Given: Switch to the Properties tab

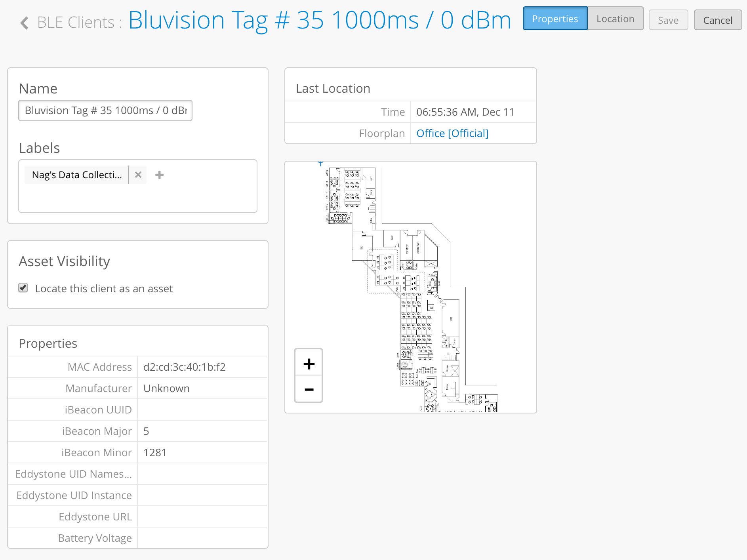Looking at the screenshot, I should 555,19.
